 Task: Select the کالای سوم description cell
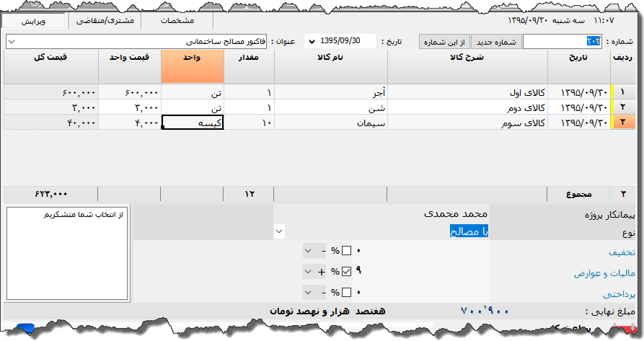click(x=467, y=123)
